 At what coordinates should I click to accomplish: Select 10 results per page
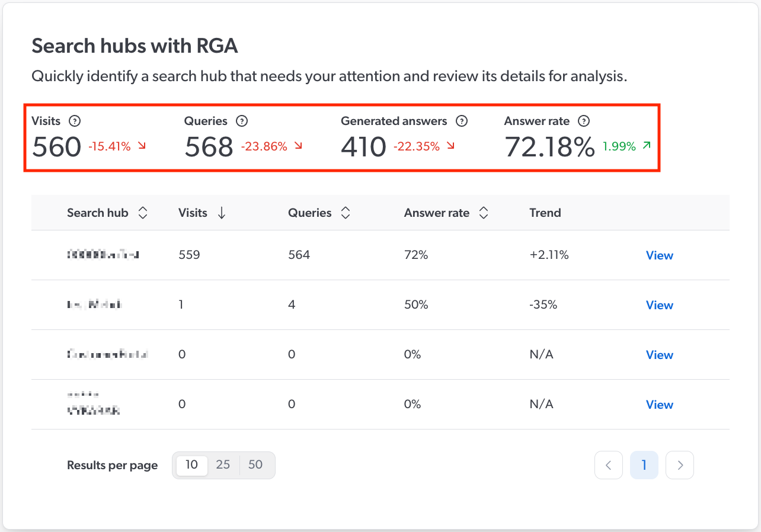click(x=191, y=465)
